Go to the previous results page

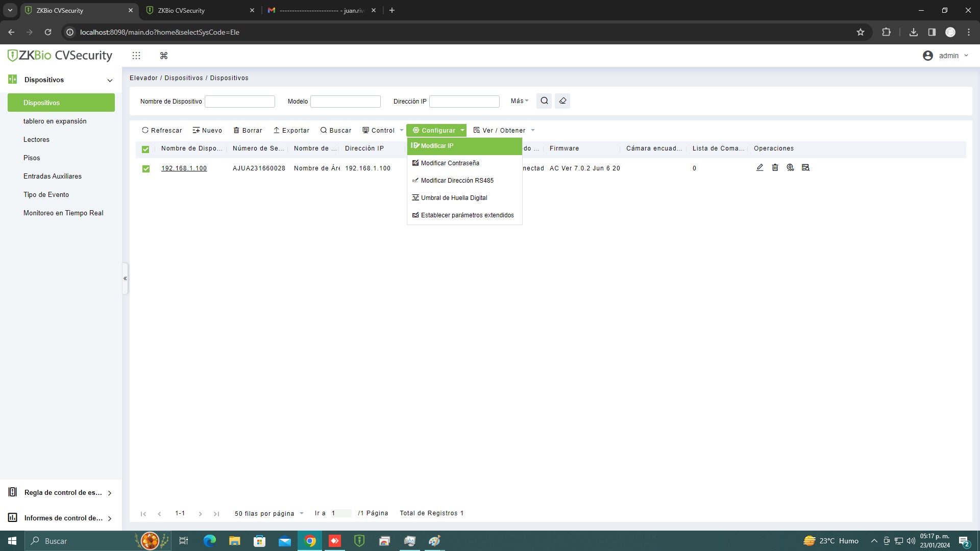tap(159, 514)
